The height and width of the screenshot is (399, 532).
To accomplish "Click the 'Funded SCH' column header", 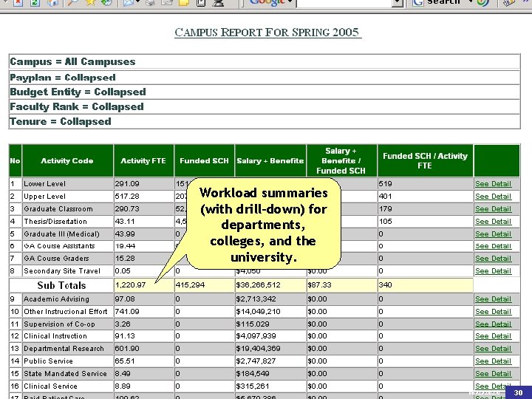I will click(204, 161).
